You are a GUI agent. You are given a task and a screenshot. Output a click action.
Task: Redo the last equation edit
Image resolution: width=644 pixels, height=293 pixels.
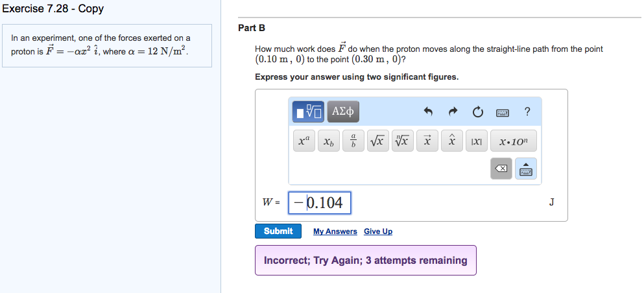[453, 111]
